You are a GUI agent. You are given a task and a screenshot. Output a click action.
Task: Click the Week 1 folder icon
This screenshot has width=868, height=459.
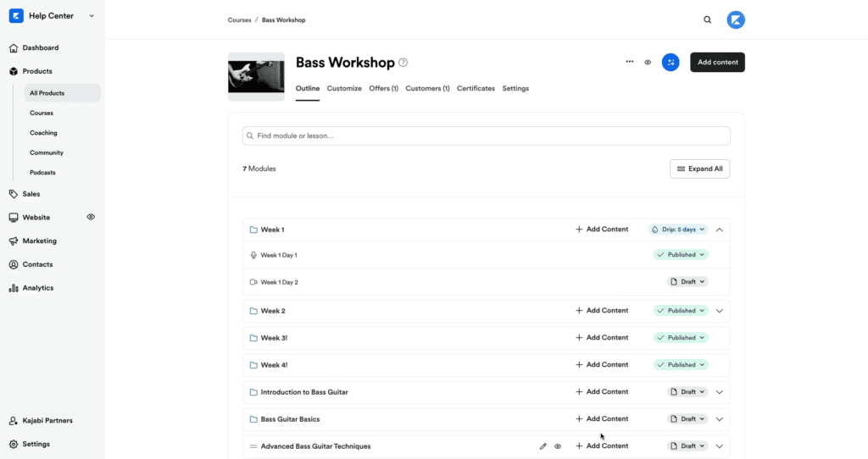pyautogui.click(x=253, y=229)
